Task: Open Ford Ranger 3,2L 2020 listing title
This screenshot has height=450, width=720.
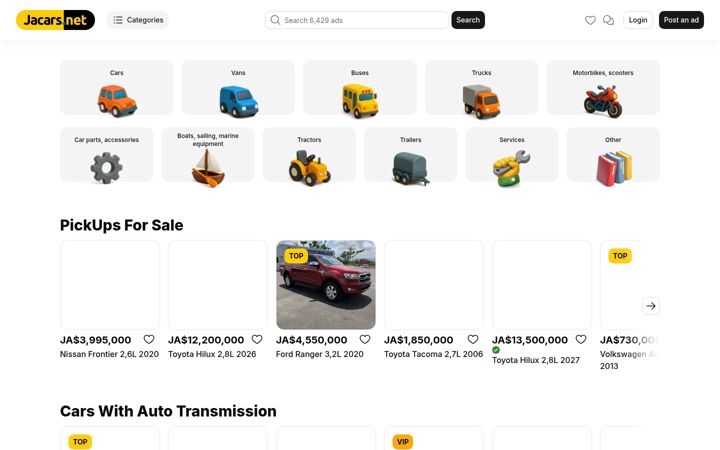Action: pyautogui.click(x=320, y=354)
